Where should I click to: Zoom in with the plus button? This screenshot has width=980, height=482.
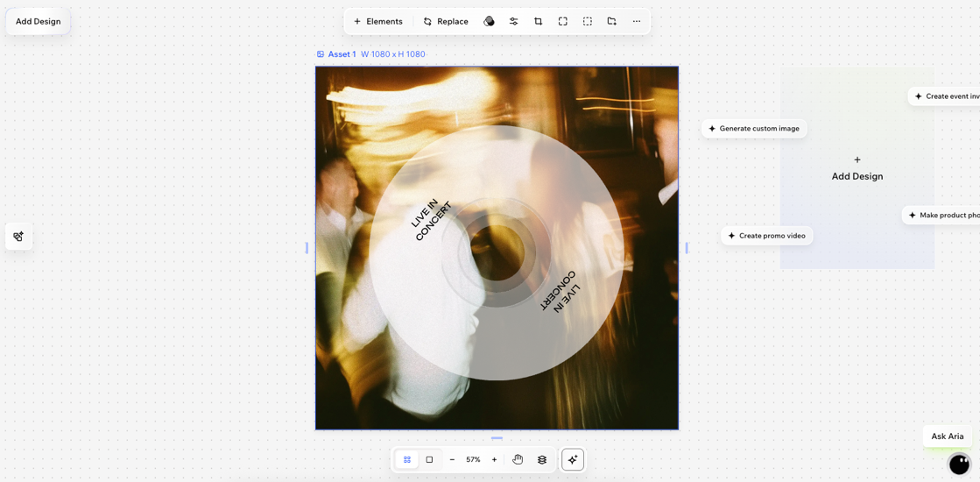coord(494,459)
